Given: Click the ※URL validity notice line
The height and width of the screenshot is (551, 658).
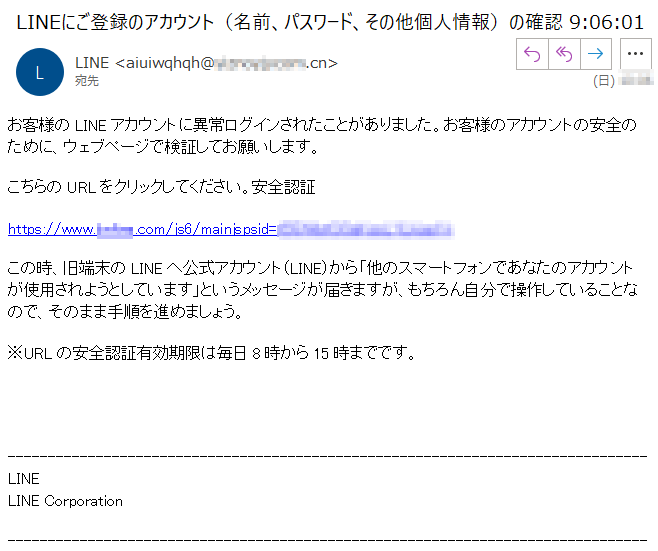Looking at the screenshot, I should 212,353.
